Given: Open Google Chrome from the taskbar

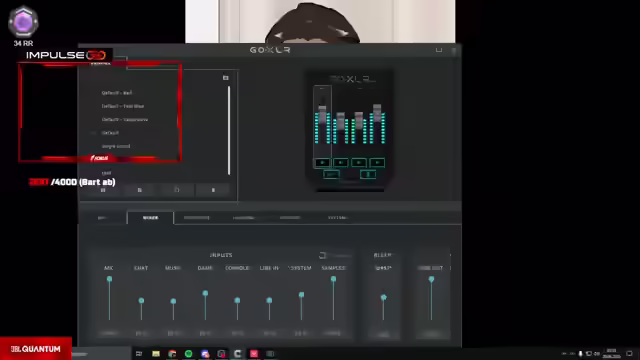Looking at the screenshot, I should click(172, 353).
